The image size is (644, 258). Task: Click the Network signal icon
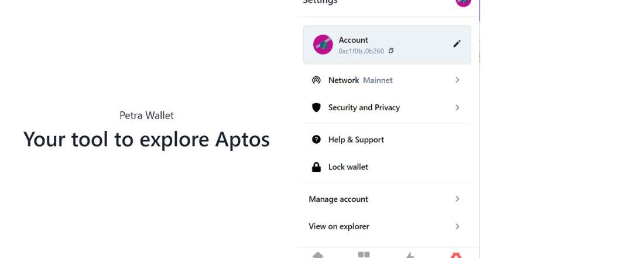pos(316,80)
